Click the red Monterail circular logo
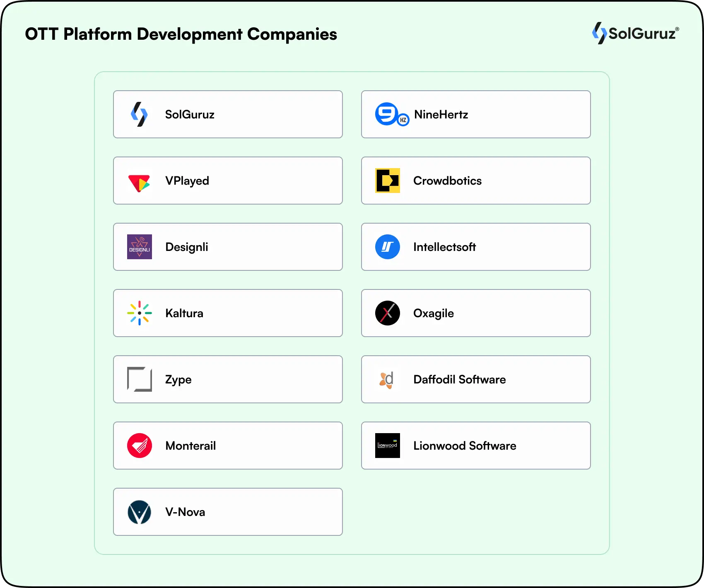Screen dimensions: 704x588 [x=140, y=446]
